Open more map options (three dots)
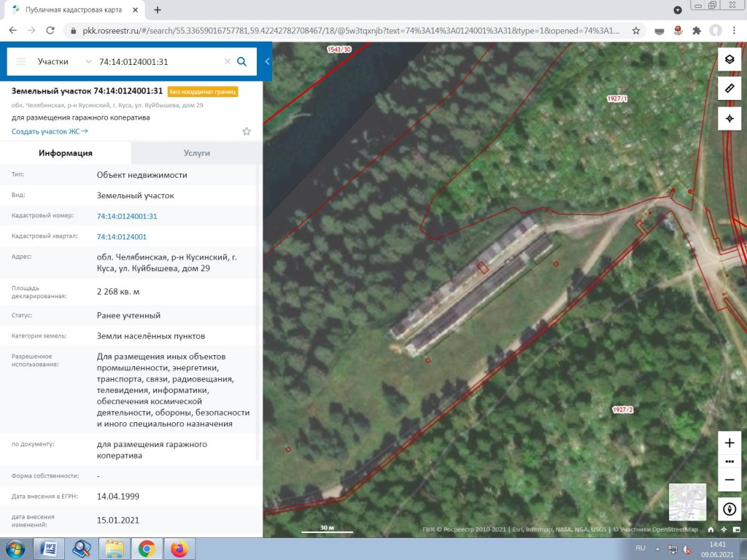747x560 pixels. pyautogui.click(x=729, y=462)
